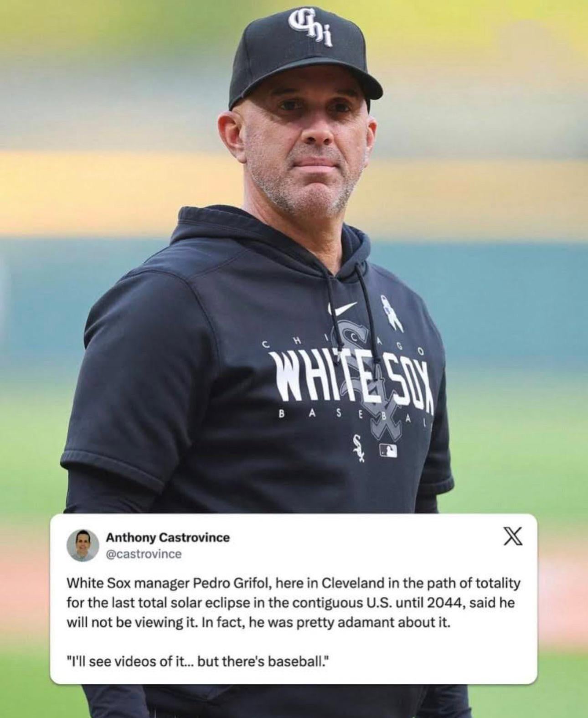Click the Chi logo on cap
Viewport: 588px width, 718px height.
click(312, 30)
